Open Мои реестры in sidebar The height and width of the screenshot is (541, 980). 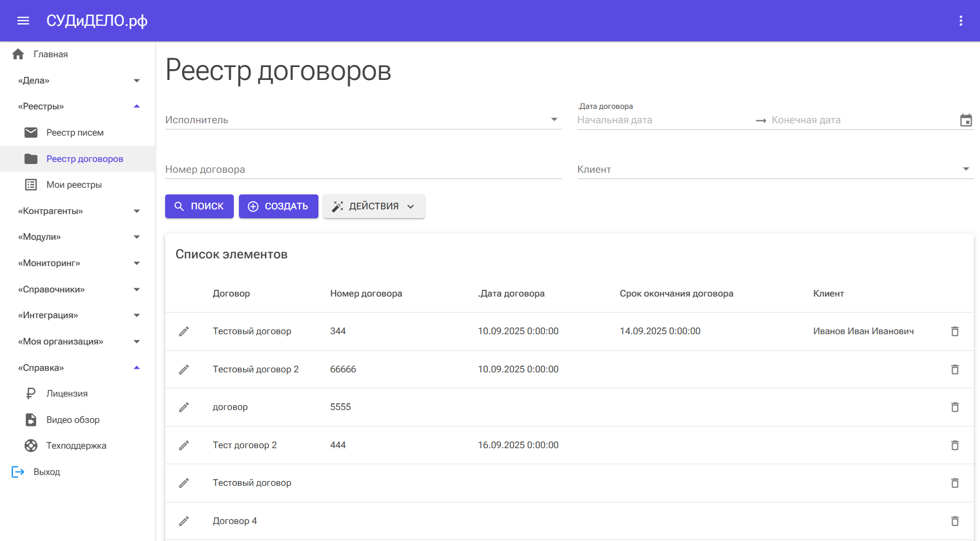point(74,185)
